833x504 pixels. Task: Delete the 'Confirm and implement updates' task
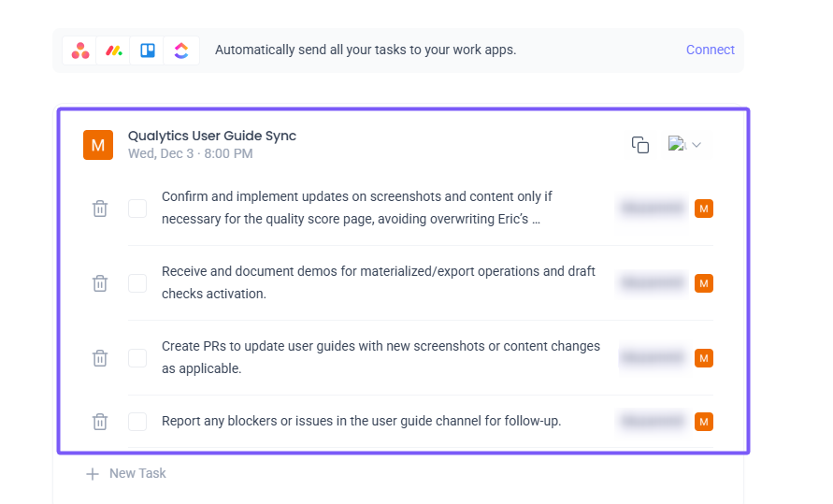click(100, 209)
